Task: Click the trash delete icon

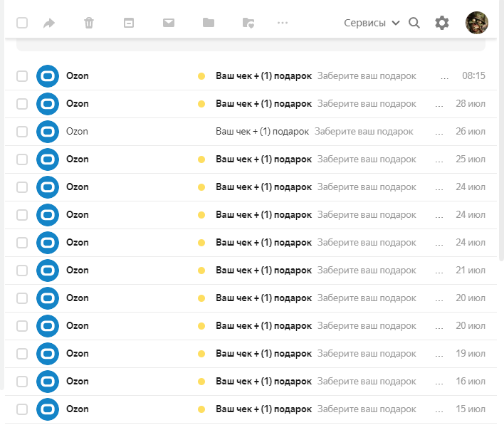Action: coord(89,23)
